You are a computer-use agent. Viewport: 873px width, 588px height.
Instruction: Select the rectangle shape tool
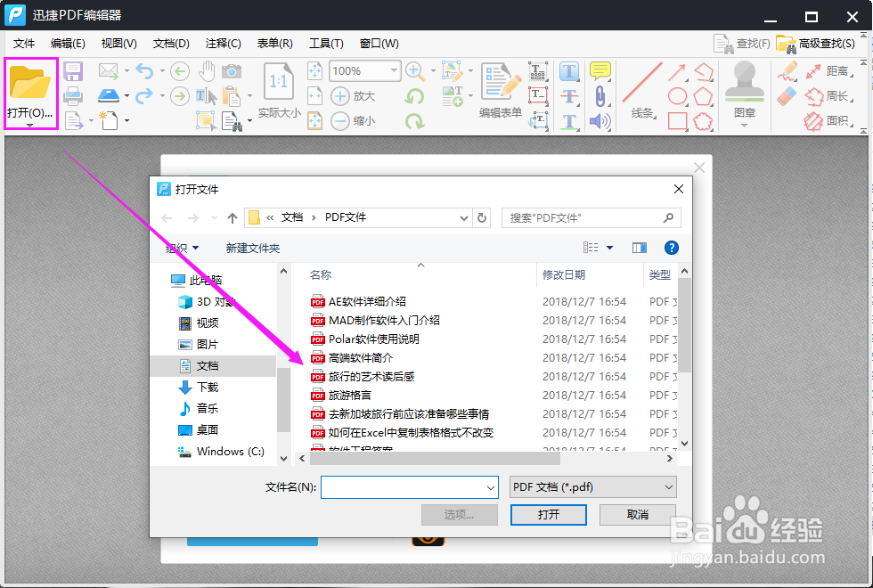[677, 121]
